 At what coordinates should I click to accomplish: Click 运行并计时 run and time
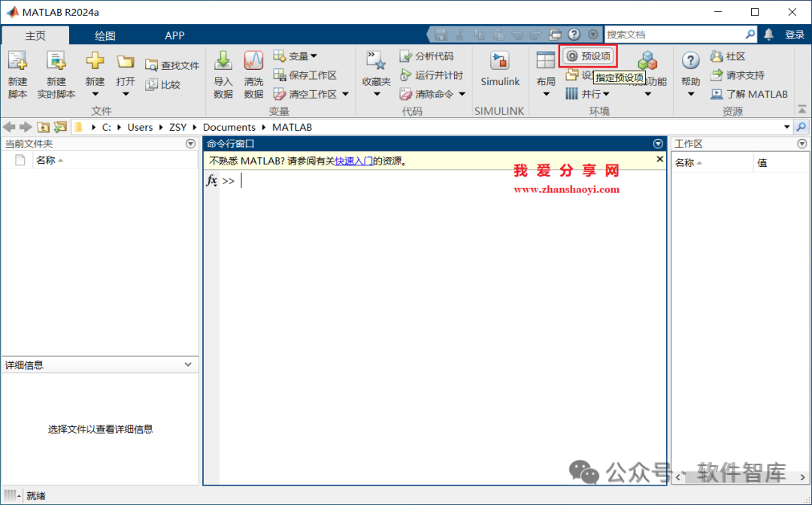(432, 75)
